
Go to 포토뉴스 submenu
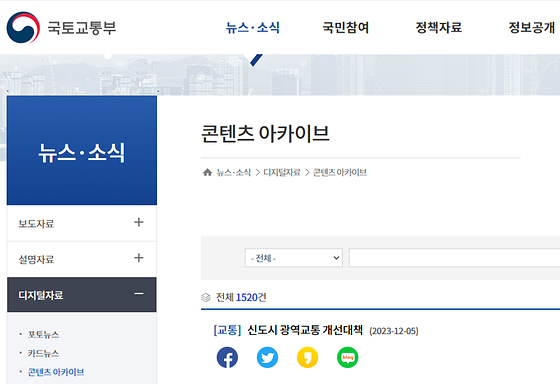click(x=44, y=335)
